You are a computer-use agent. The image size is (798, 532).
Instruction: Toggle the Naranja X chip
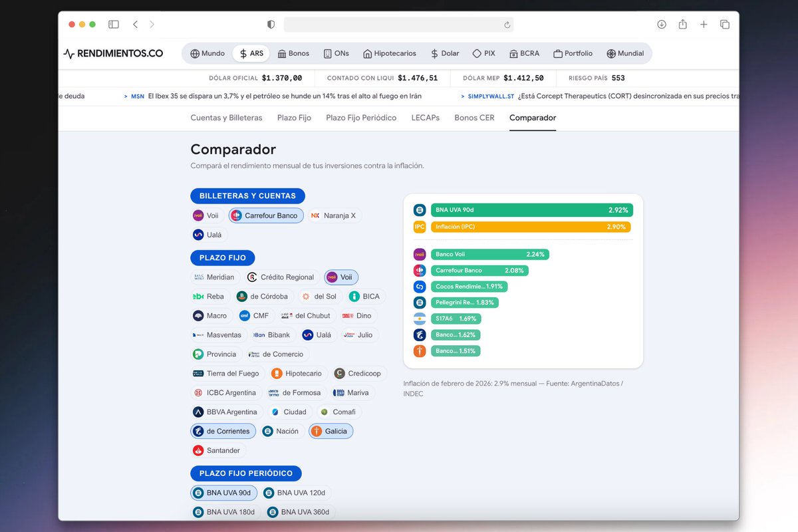point(334,215)
